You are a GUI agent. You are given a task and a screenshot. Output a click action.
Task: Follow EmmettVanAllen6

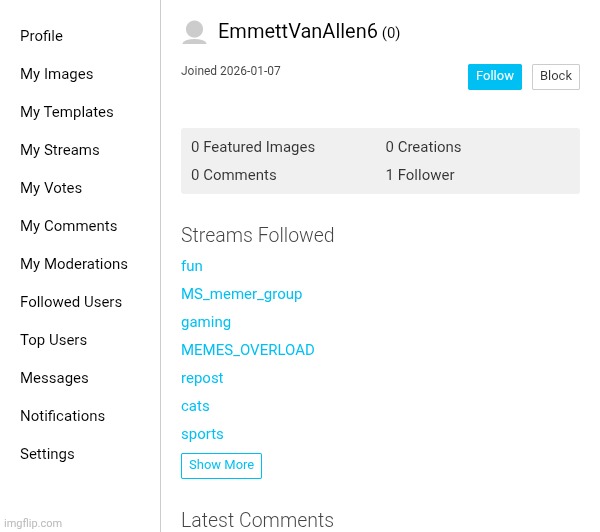click(494, 77)
